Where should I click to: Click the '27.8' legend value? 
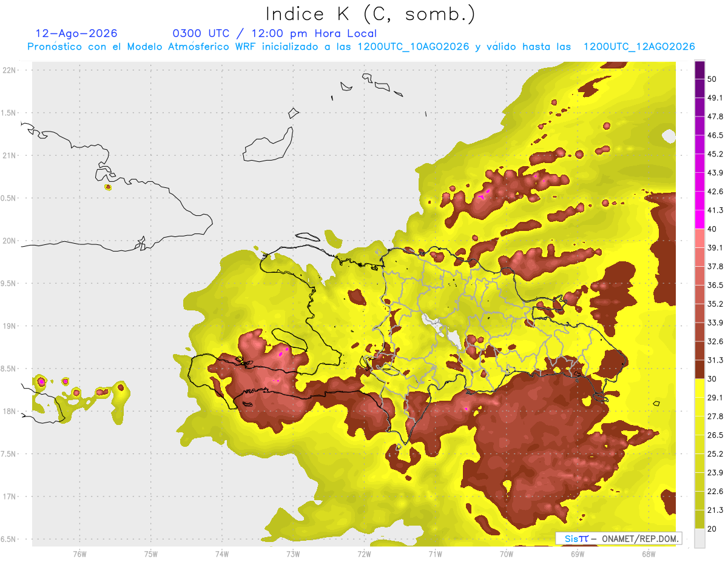pos(716,416)
